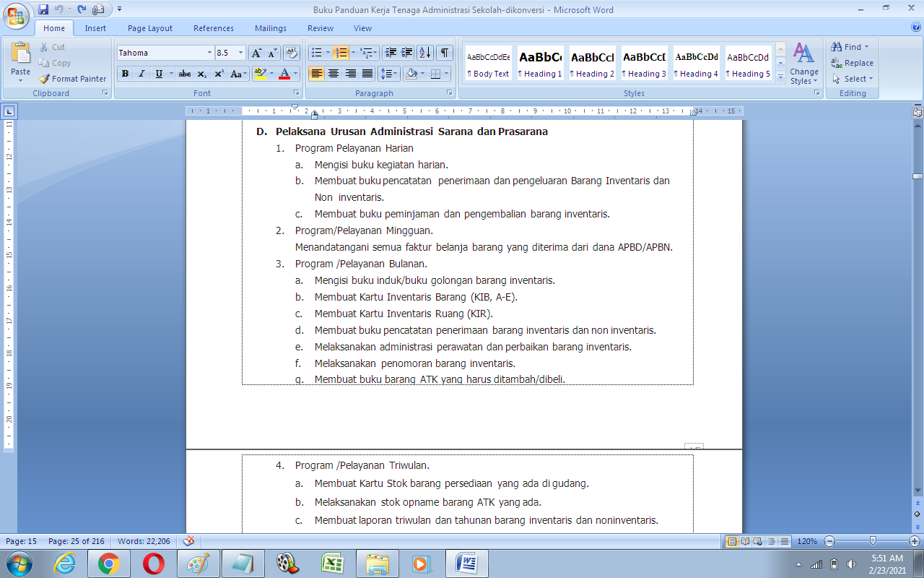
Task: Sort the selected text
Action: click(425, 53)
